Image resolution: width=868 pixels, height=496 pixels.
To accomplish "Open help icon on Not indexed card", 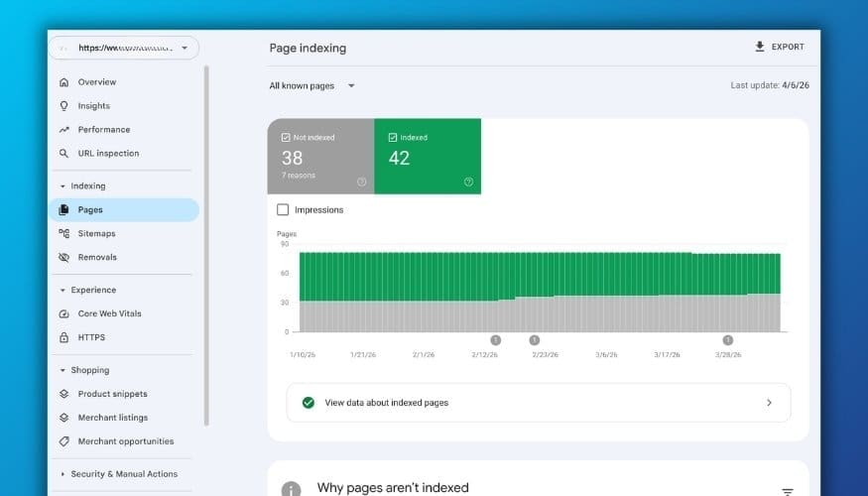I will coord(361,182).
